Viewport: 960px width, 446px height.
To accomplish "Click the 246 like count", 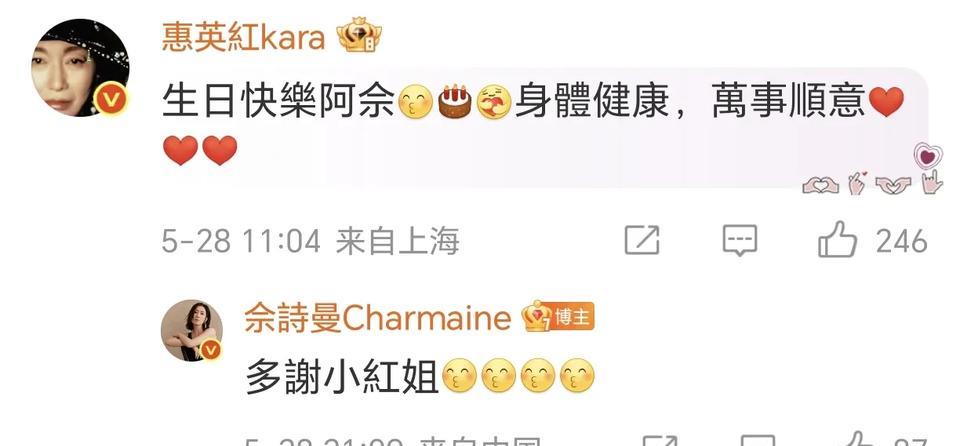I will [x=901, y=241].
